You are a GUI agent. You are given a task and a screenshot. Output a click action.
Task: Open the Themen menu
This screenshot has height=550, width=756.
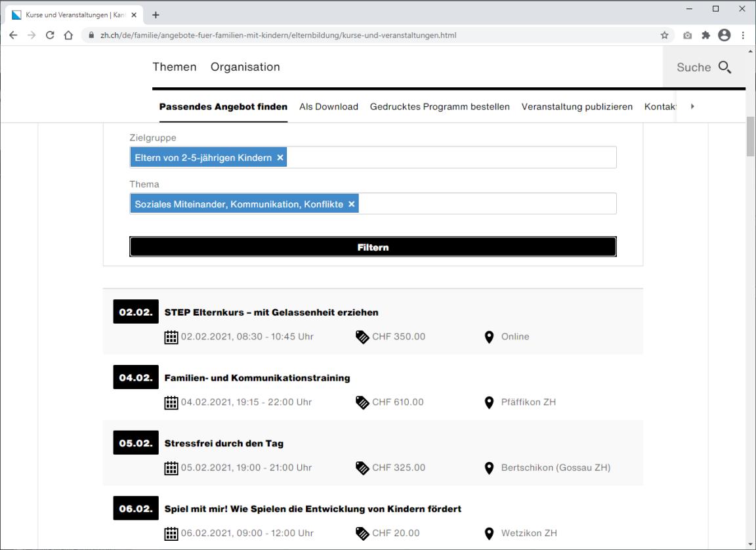pyautogui.click(x=174, y=67)
